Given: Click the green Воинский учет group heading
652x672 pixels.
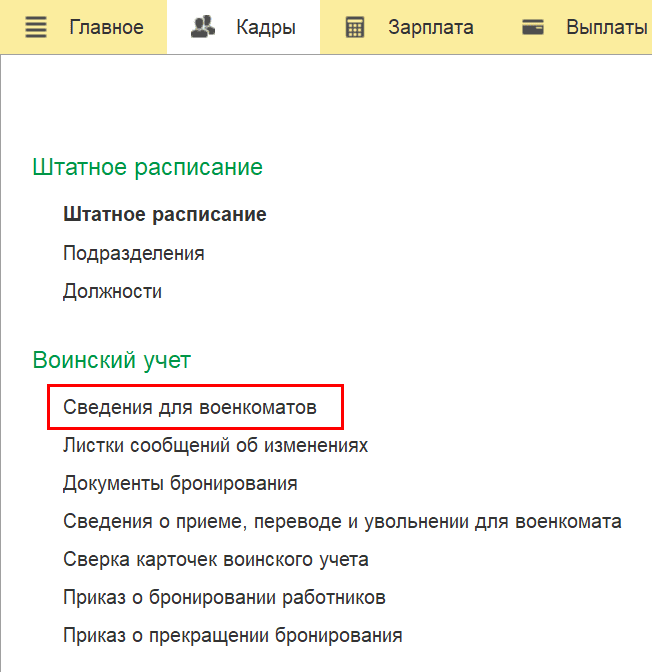Looking at the screenshot, I should click(x=111, y=360).
